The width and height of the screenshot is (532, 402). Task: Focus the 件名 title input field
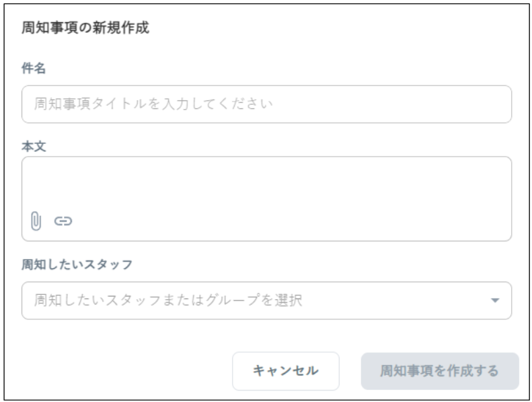coord(266,104)
